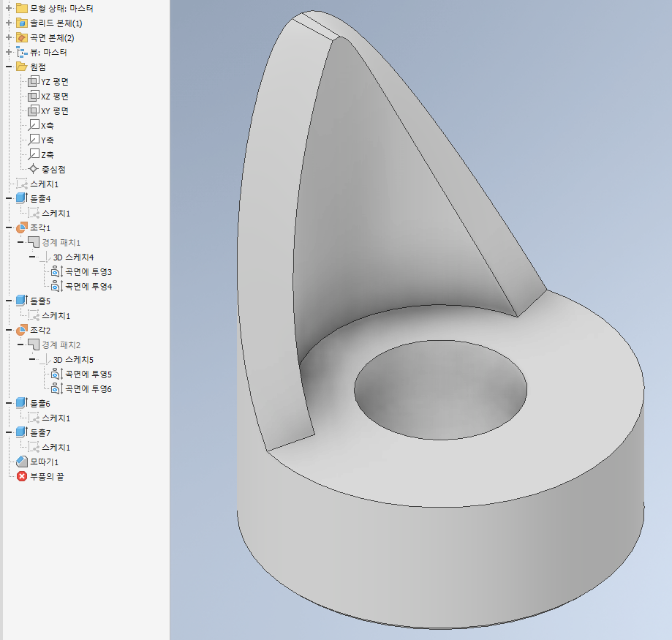672x640 pixels.
Task: Select the XZ 평면 plane icon
Action: pos(34,96)
